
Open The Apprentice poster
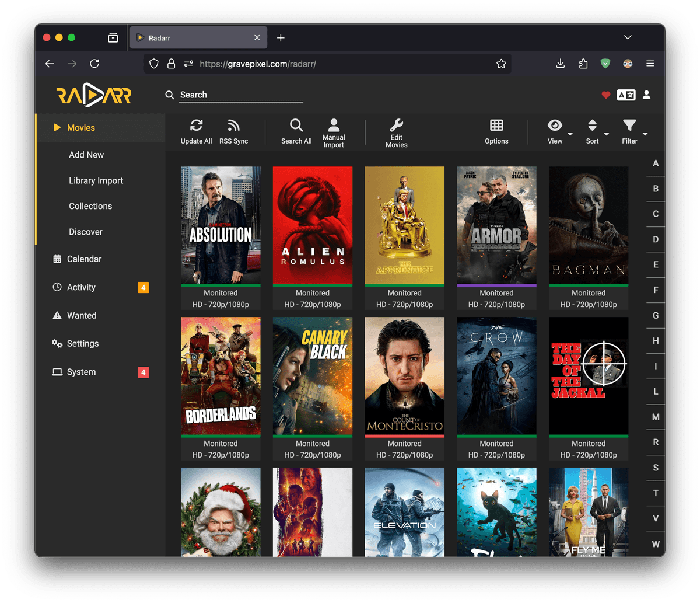click(x=405, y=225)
